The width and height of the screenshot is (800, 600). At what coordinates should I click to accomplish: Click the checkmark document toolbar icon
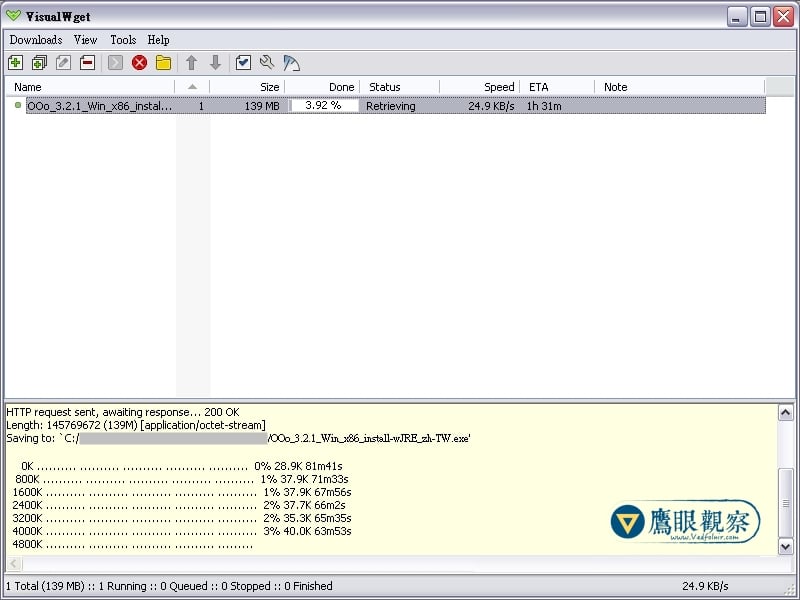pyautogui.click(x=243, y=63)
